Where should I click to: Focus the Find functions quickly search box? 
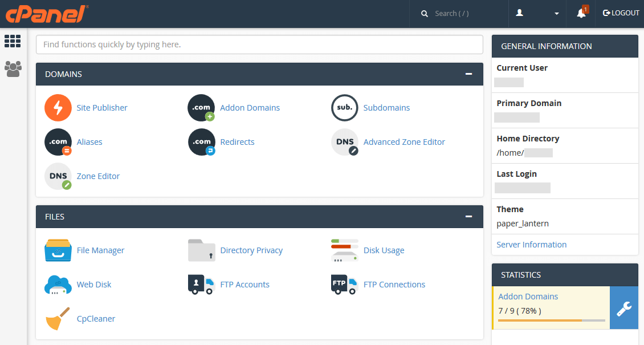[x=259, y=44]
